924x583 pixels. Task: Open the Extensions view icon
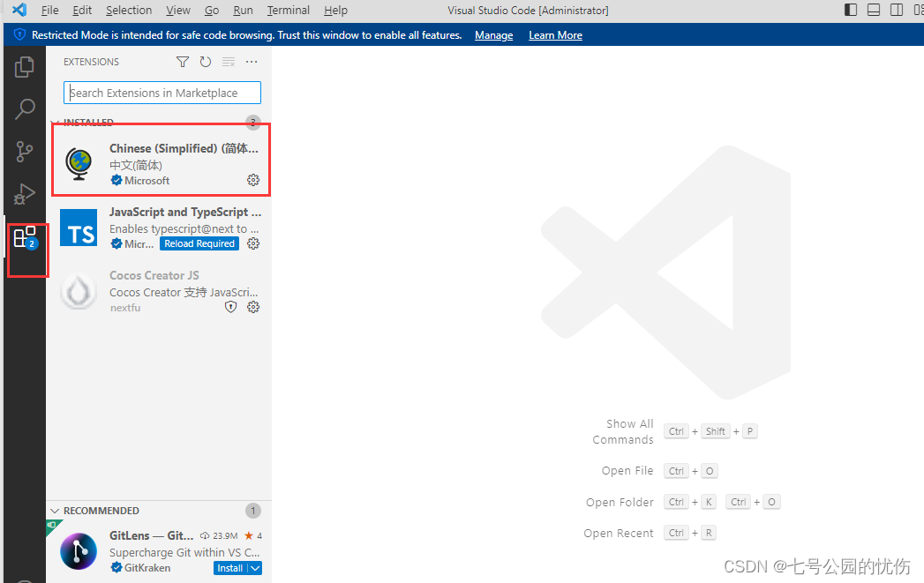tap(26, 238)
